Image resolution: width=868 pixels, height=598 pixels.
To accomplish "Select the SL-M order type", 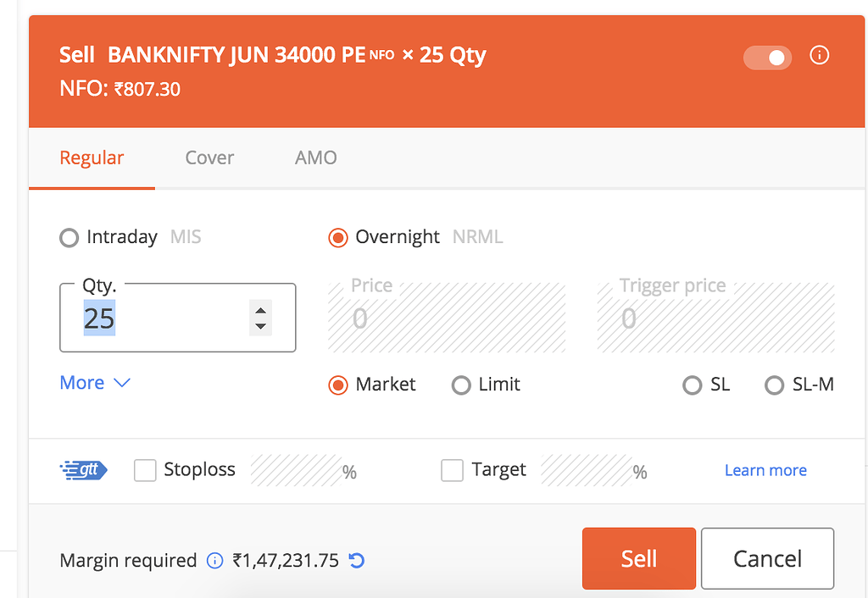I will (774, 385).
